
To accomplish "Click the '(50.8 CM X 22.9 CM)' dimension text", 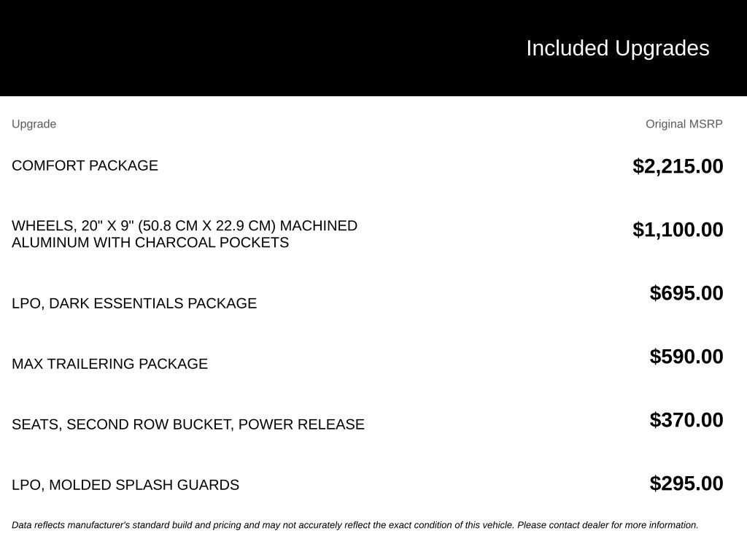I will [x=206, y=226].
